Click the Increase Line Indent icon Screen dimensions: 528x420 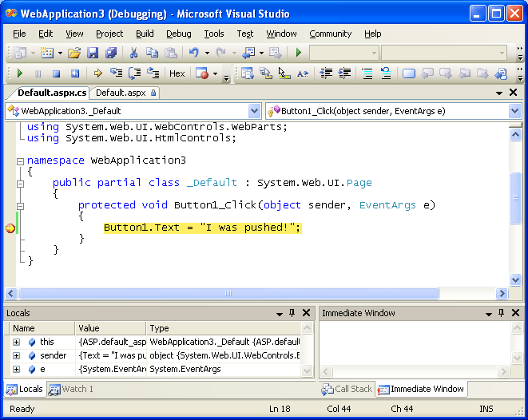coord(344,73)
